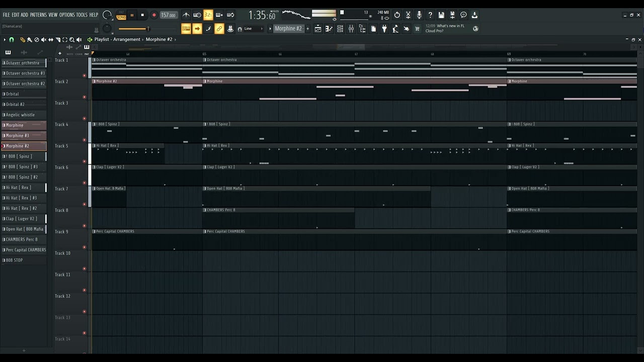Viewport: 644px width, 362px height.
Task: Click the tempo field showing 157.000
Action: (168, 15)
